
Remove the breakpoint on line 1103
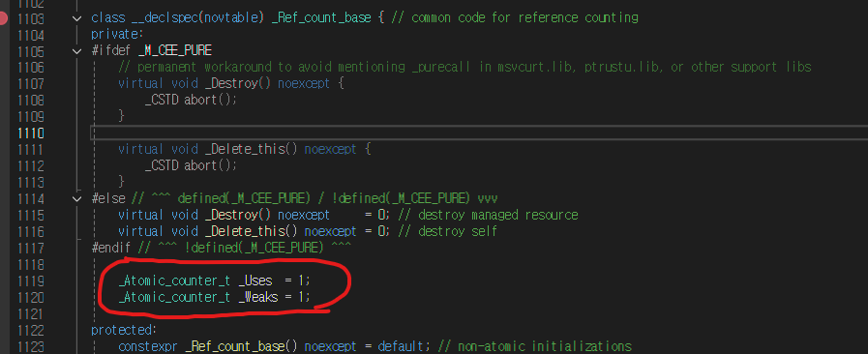[4, 18]
